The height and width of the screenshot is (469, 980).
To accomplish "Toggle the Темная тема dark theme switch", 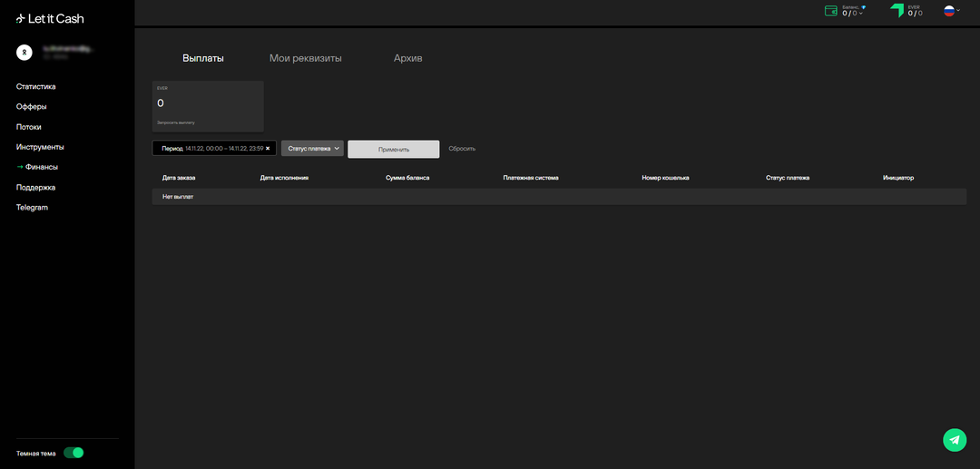I will tap(73, 453).
